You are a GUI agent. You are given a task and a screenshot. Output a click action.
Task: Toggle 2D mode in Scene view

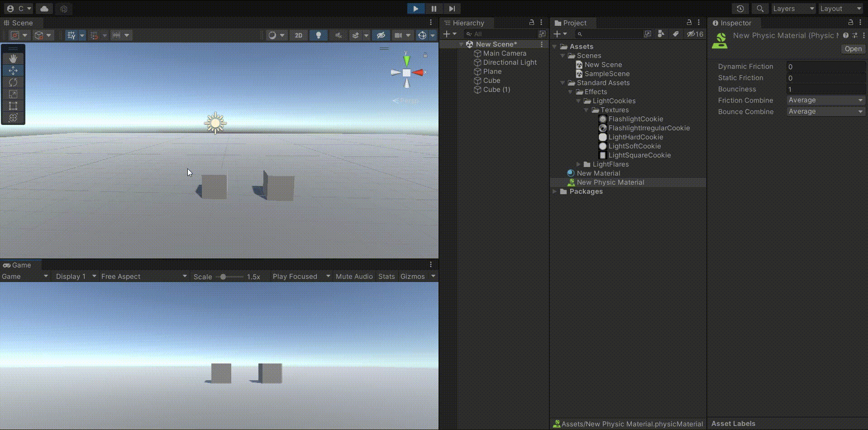299,35
